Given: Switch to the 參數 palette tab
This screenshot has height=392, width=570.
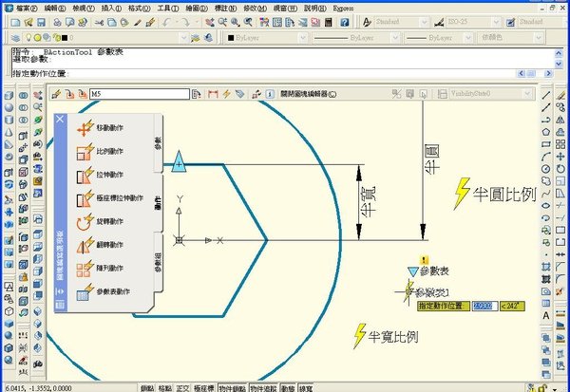Looking at the screenshot, I should pyautogui.click(x=158, y=143).
